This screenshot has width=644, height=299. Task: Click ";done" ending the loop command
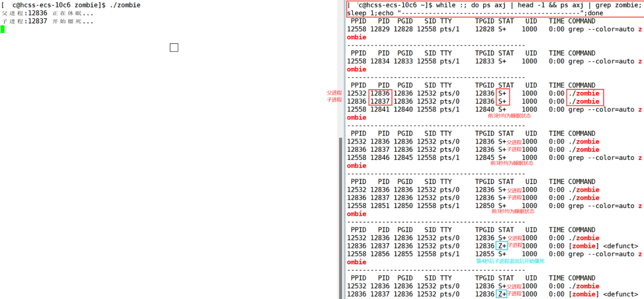coord(594,13)
